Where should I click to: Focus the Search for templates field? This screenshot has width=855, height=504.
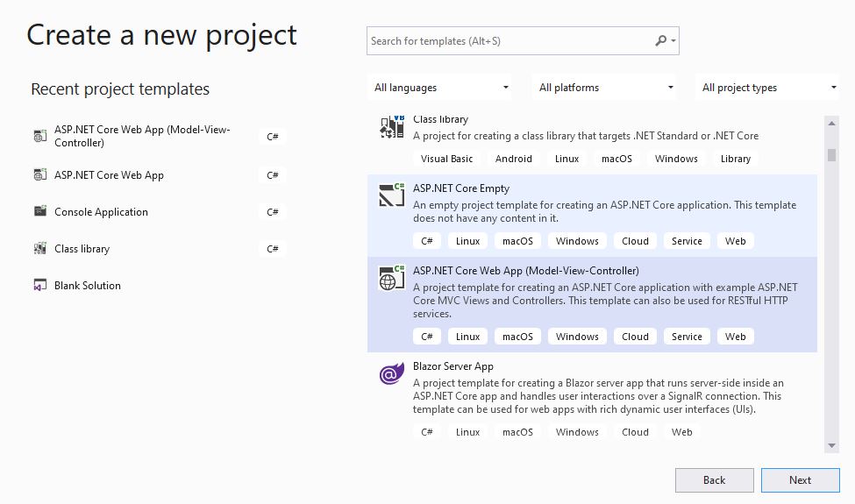(523, 41)
